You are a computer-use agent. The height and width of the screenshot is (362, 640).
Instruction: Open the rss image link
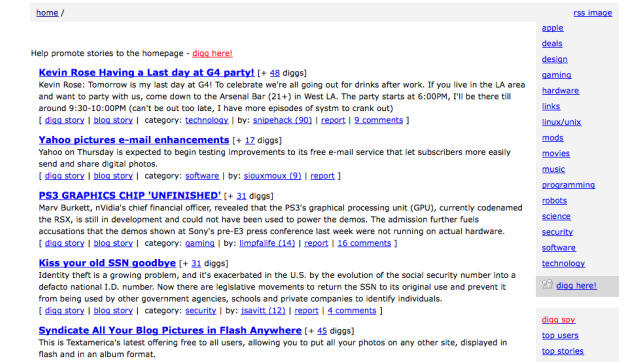pyautogui.click(x=592, y=13)
